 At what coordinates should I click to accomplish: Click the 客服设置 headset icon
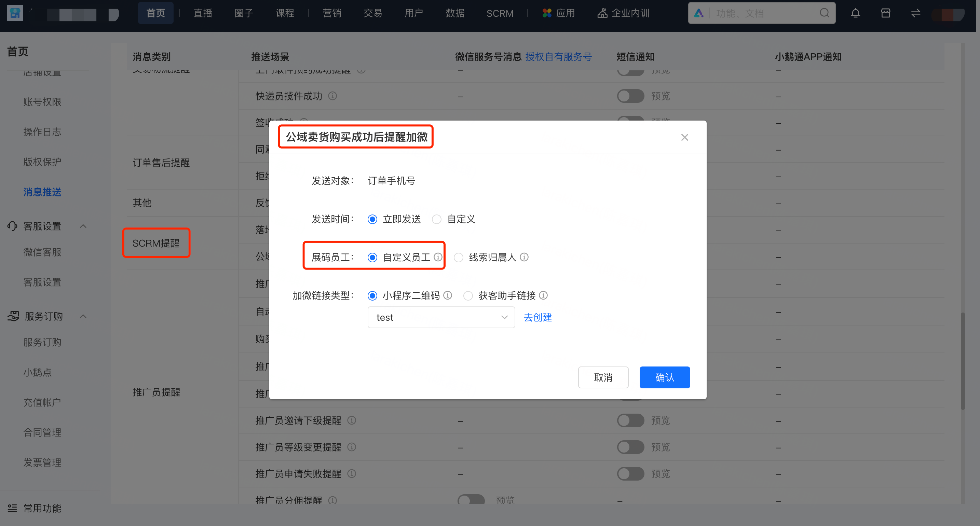(12, 226)
